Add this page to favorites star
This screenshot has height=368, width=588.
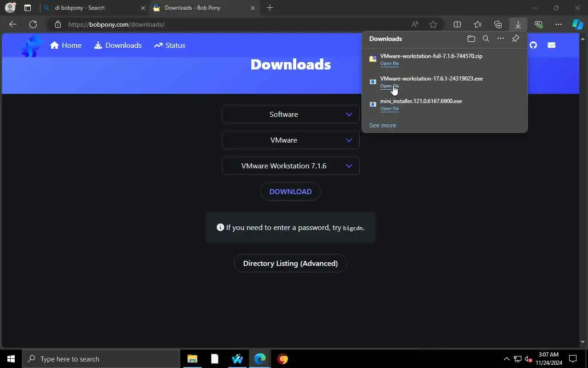(433, 24)
